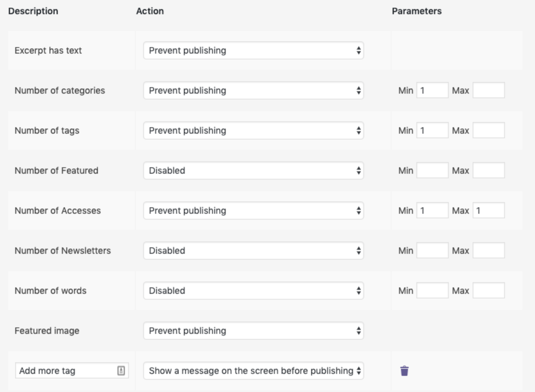Viewport: 535px width, 392px height.
Task: Click the Min field for Number of Featured
Action: (x=432, y=170)
